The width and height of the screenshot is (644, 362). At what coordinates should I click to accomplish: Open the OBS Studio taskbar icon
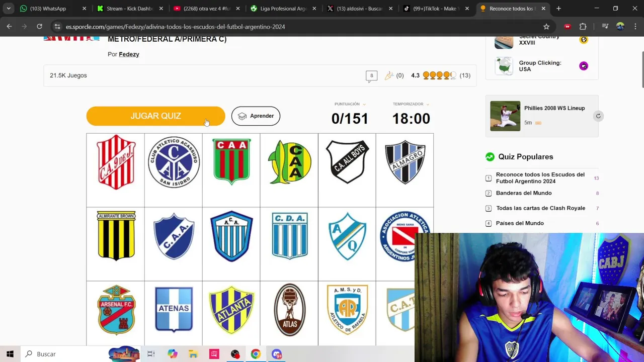tap(235, 354)
